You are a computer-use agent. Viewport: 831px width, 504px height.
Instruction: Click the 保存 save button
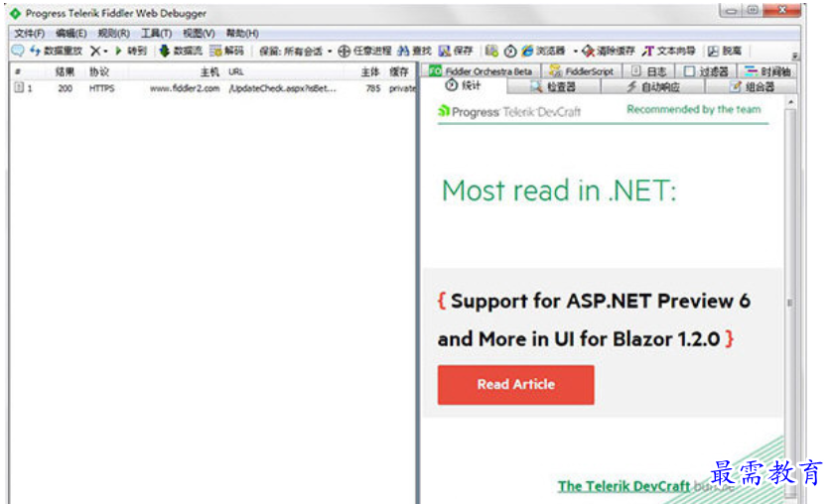456,51
